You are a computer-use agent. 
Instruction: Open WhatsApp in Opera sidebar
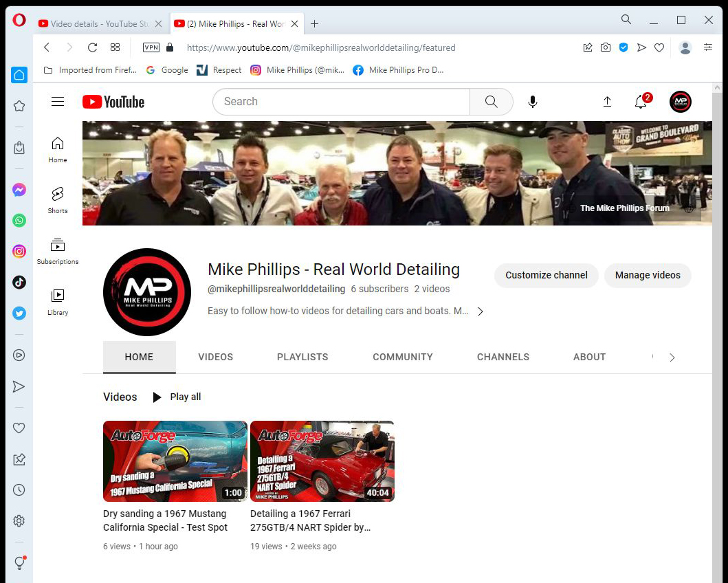(19, 221)
